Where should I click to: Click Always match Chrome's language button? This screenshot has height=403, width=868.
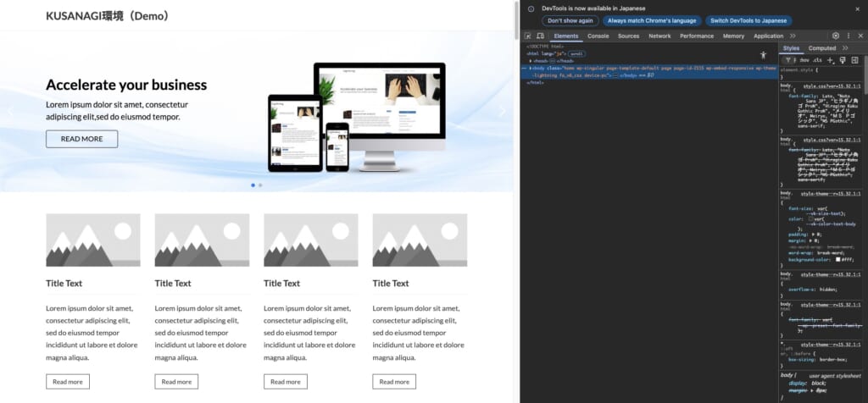coord(651,20)
